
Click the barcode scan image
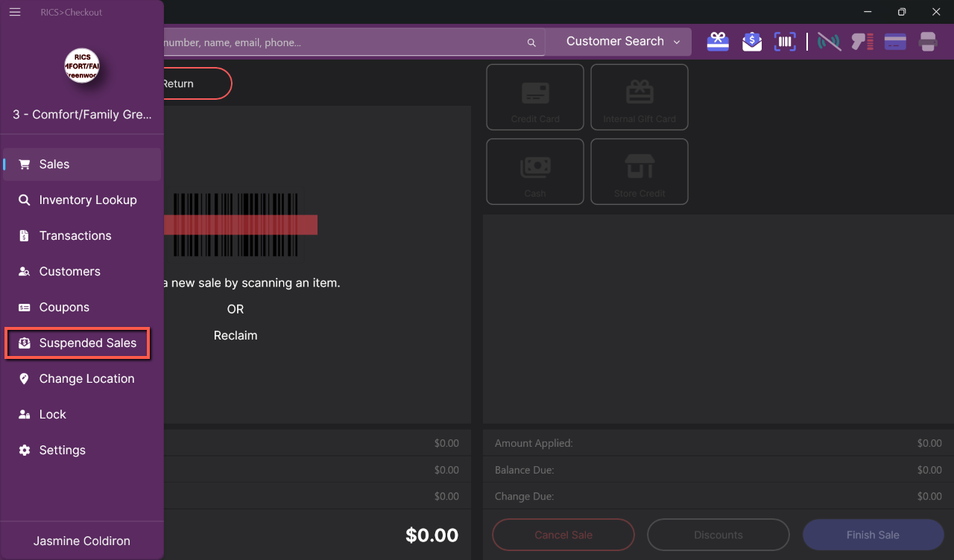pyautogui.click(x=241, y=225)
